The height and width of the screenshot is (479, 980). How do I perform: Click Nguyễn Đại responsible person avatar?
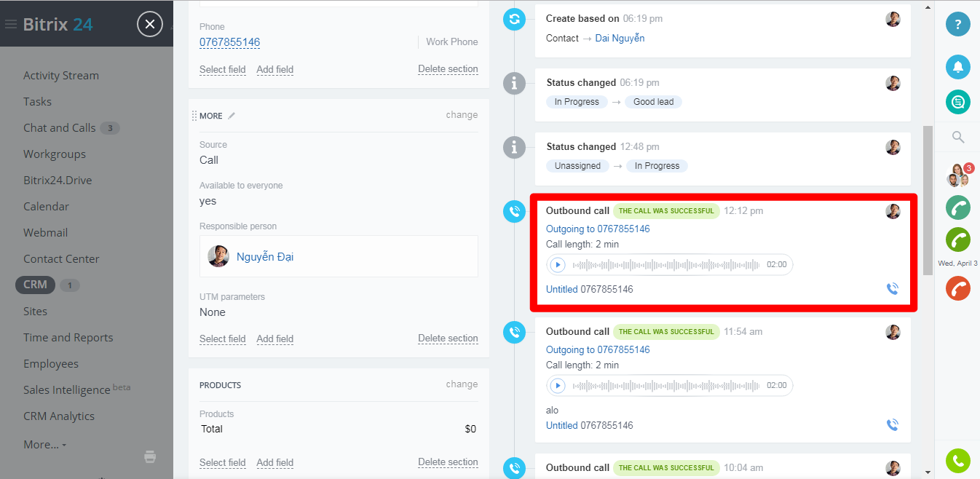pyautogui.click(x=218, y=256)
